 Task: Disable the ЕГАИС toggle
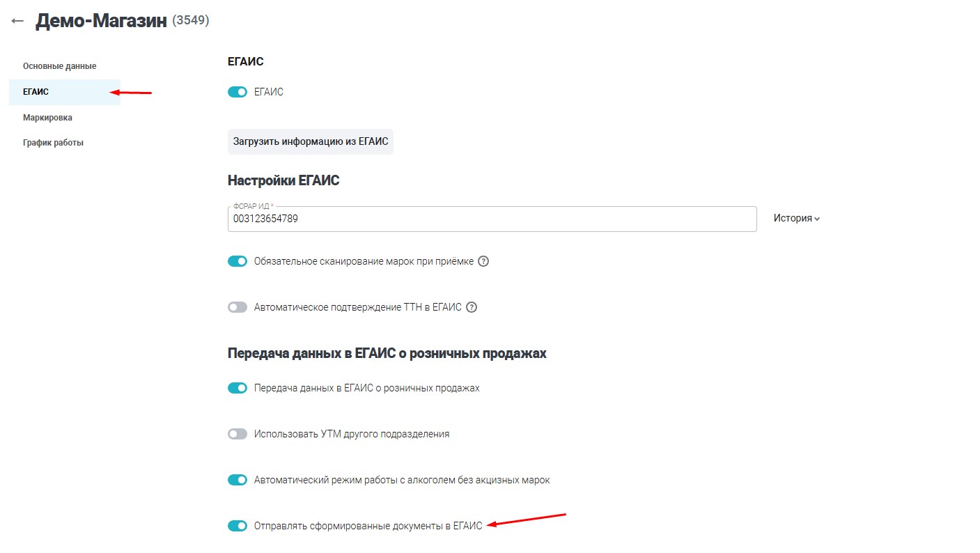click(237, 91)
